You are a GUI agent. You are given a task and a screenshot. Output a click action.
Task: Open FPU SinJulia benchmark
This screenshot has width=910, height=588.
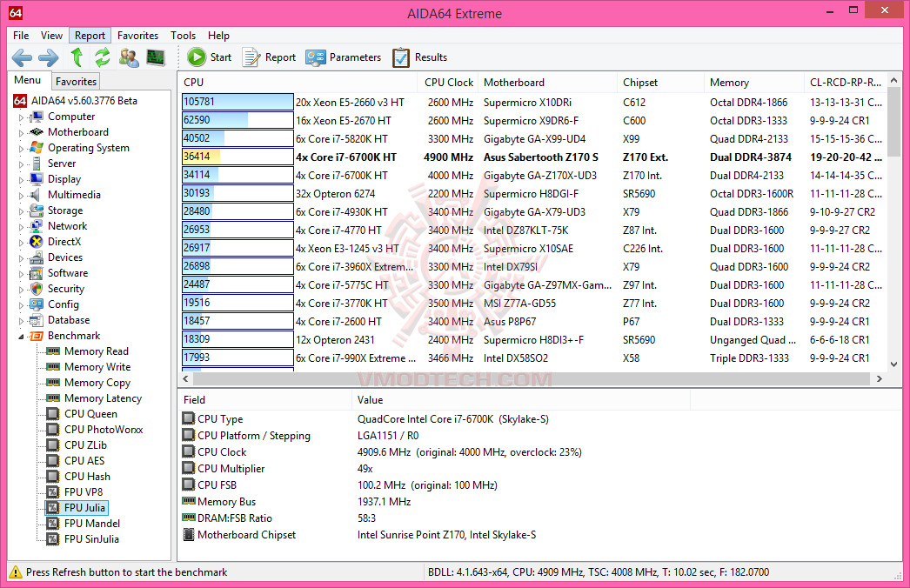point(91,540)
